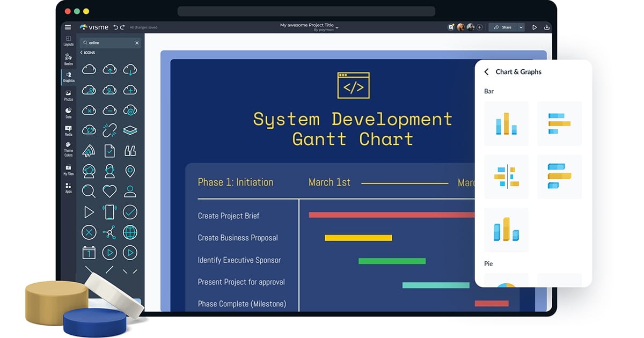
Task: Start presentation with the play icon
Action: click(x=535, y=27)
